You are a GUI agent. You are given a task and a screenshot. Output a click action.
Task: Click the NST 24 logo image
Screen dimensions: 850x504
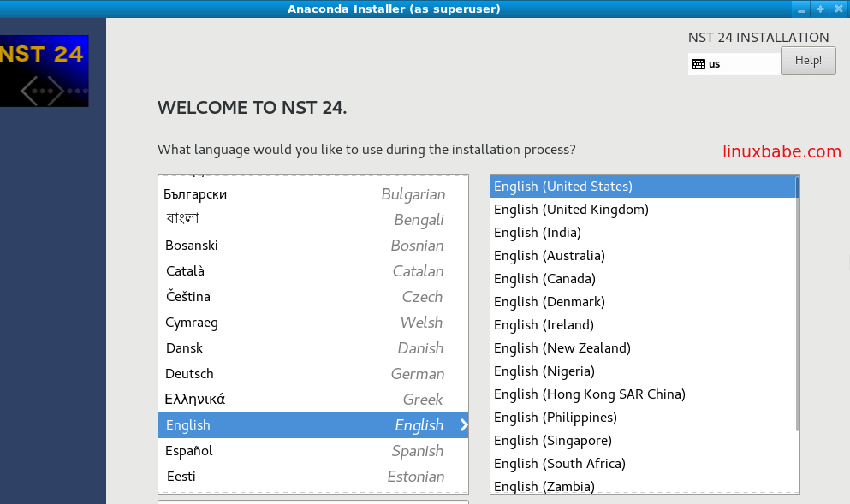tap(44, 71)
